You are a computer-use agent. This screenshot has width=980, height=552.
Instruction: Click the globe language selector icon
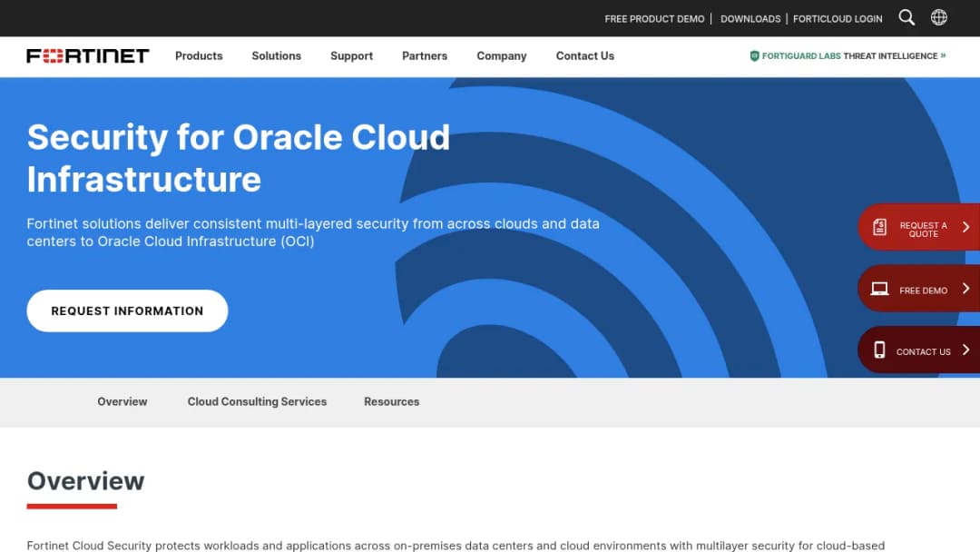[x=939, y=17]
